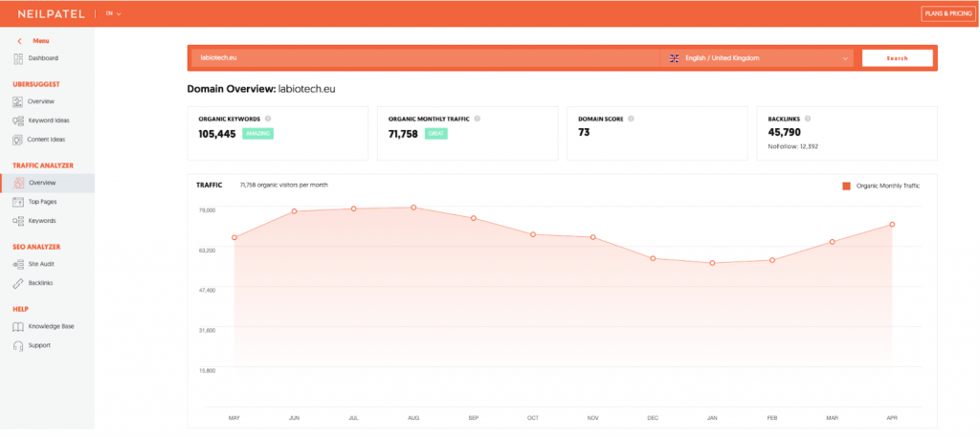
Task: Go to Top Pages in the sidebar
Action: [x=42, y=202]
